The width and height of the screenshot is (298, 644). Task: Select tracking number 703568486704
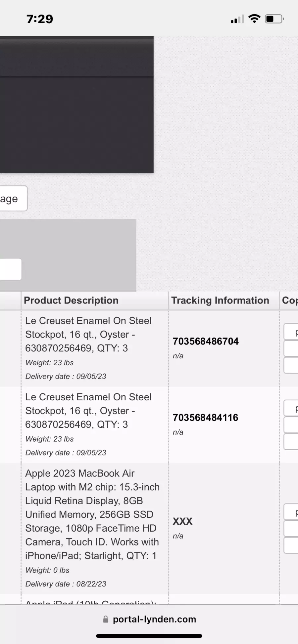pos(206,341)
